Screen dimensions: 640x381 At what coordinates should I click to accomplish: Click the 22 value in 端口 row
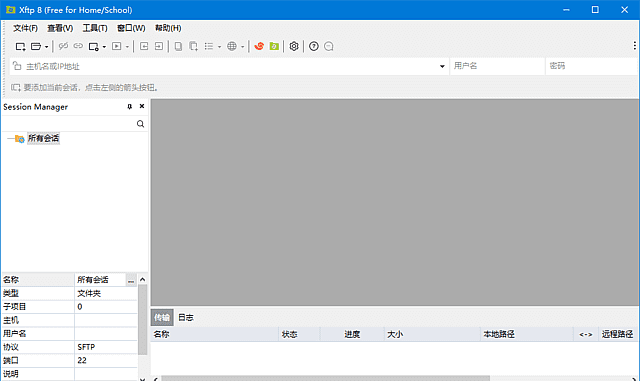[82, 361]
